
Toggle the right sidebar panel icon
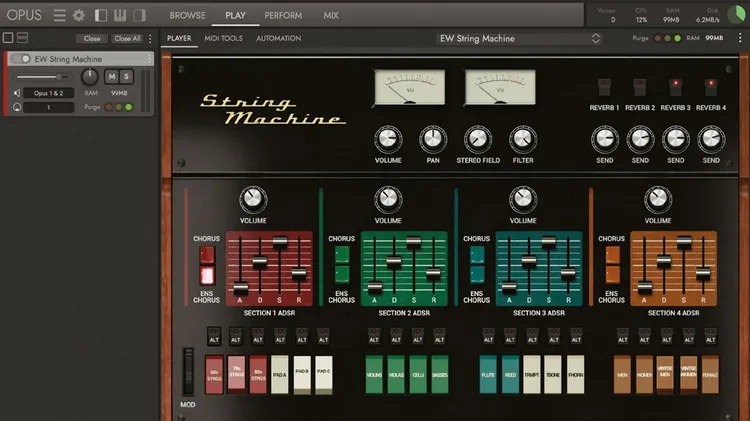139,15
